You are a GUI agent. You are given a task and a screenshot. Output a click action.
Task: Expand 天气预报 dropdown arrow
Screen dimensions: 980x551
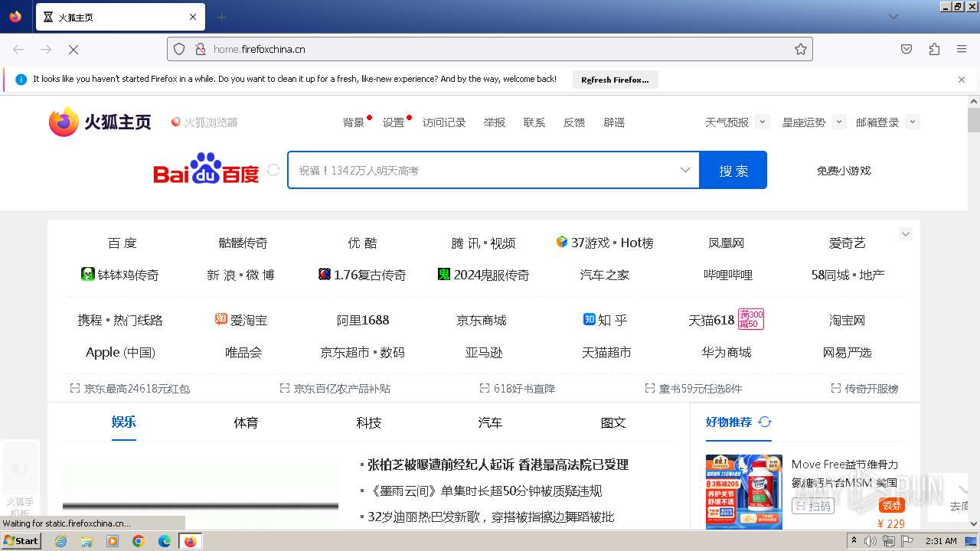click(762, 122)
